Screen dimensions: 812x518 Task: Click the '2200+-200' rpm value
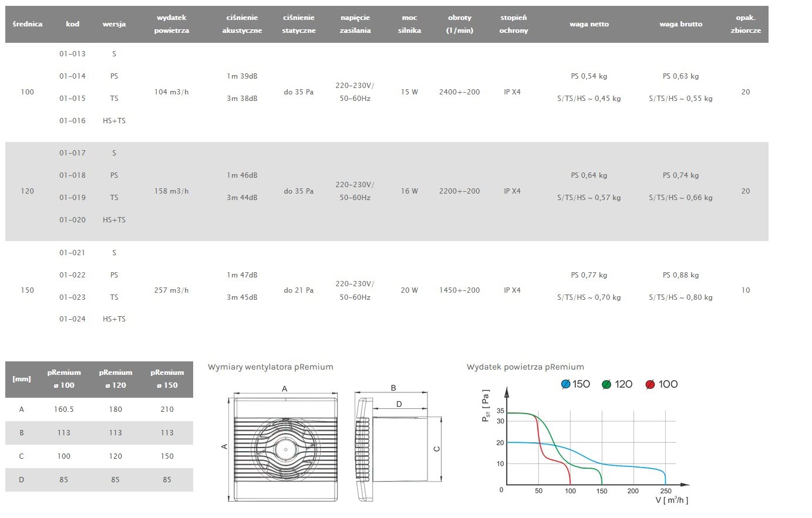[x=460, y=191]
